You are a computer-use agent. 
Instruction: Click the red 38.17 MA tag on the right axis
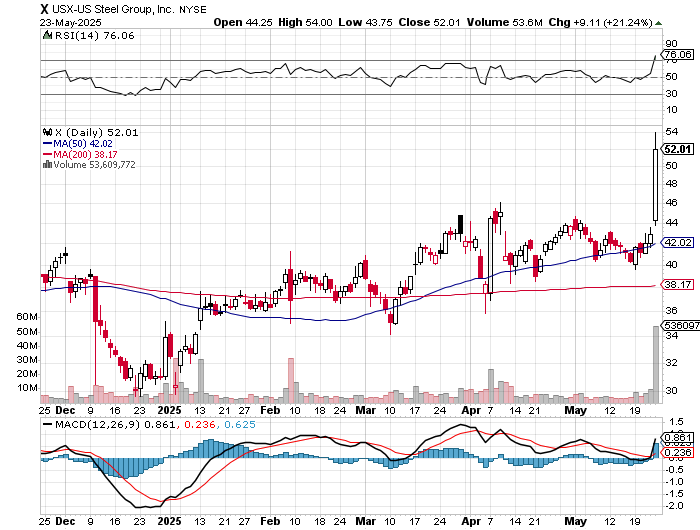[678, 284]
